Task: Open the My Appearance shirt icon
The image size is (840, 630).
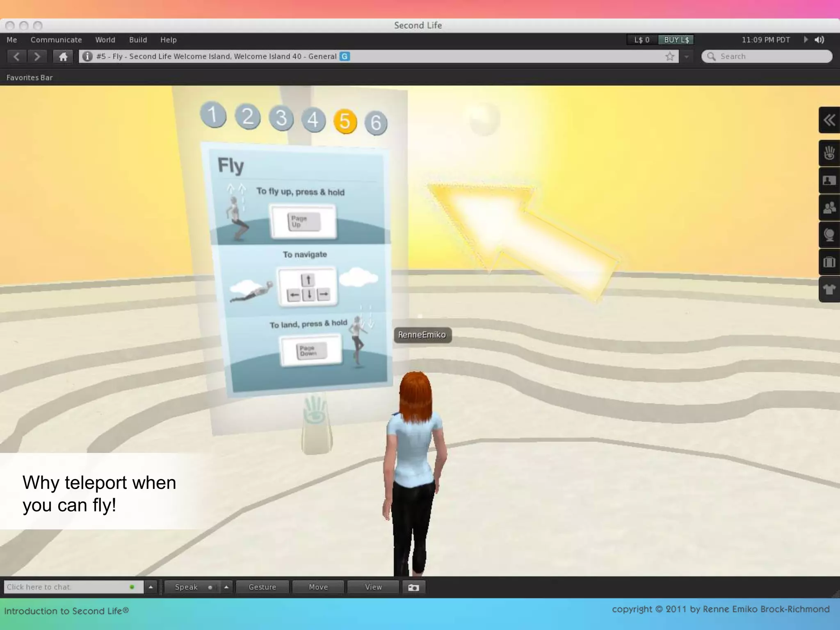Action: click(829, 290)
